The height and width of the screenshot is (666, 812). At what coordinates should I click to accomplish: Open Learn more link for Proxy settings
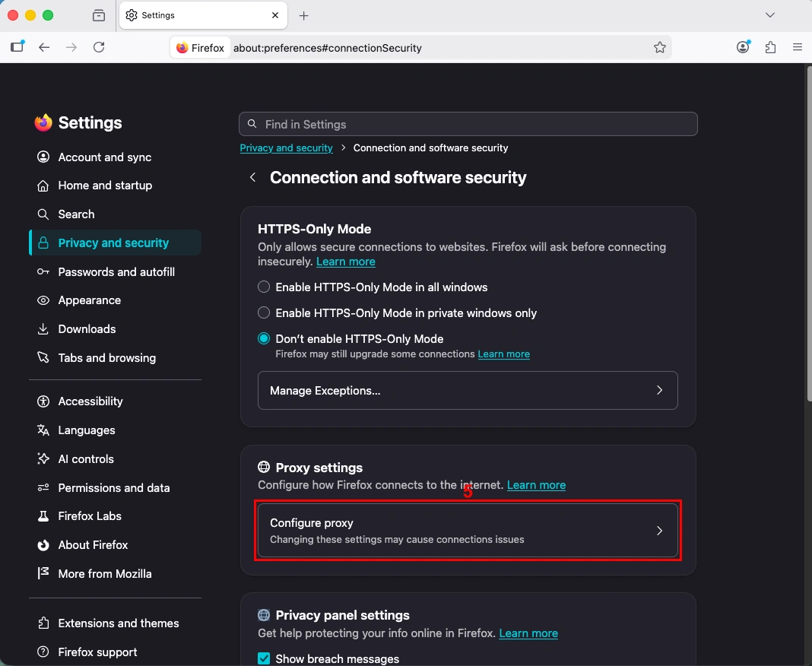[x=536, y=485]
